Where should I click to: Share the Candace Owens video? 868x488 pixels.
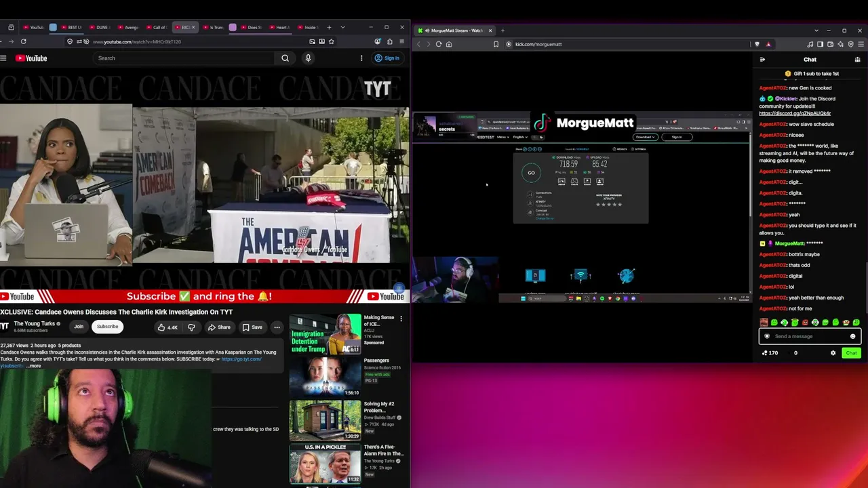tap(219, 327)
